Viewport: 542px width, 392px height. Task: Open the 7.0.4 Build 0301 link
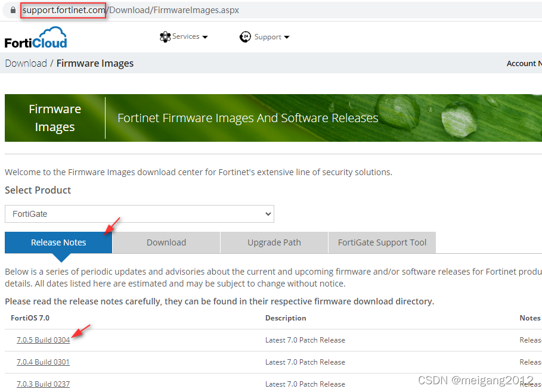coord(43,362)
